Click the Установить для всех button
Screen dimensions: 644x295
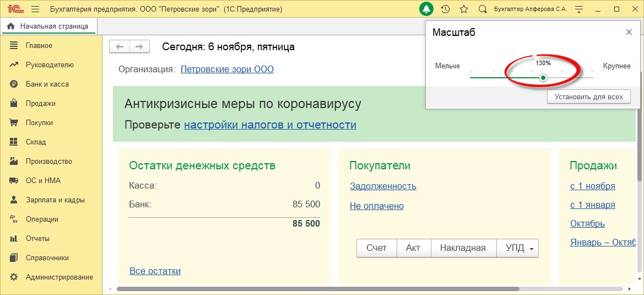point(588,96)
